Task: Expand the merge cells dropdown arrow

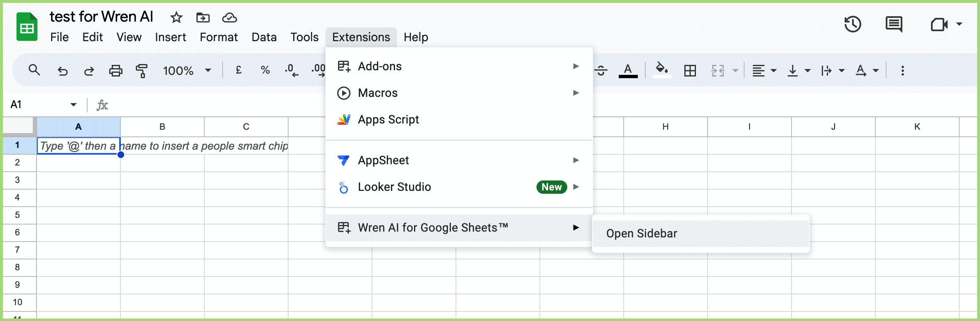Action: tap(735, 71)
